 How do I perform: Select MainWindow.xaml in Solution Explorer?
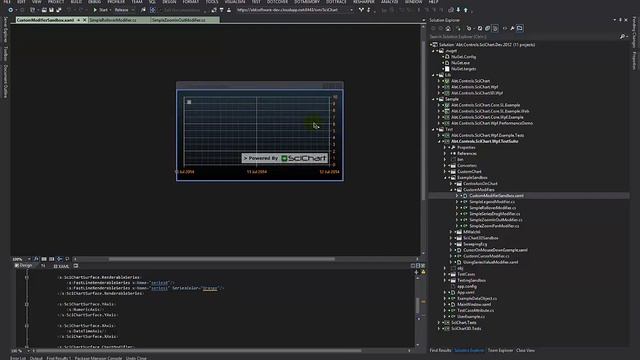click(x=474, y=304)
